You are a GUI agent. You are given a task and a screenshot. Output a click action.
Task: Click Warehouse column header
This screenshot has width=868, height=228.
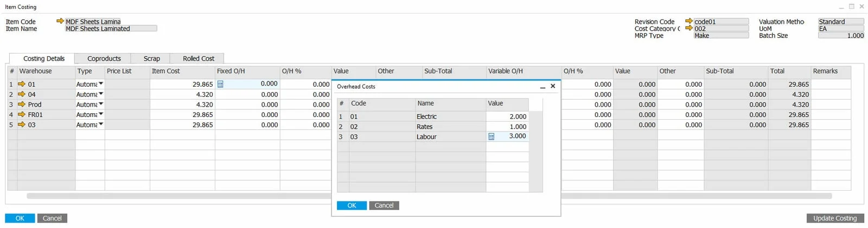[46, 71]
